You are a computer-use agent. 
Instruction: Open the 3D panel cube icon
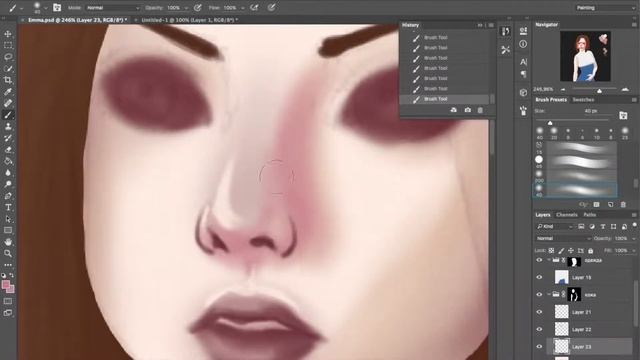coord(523,93)
